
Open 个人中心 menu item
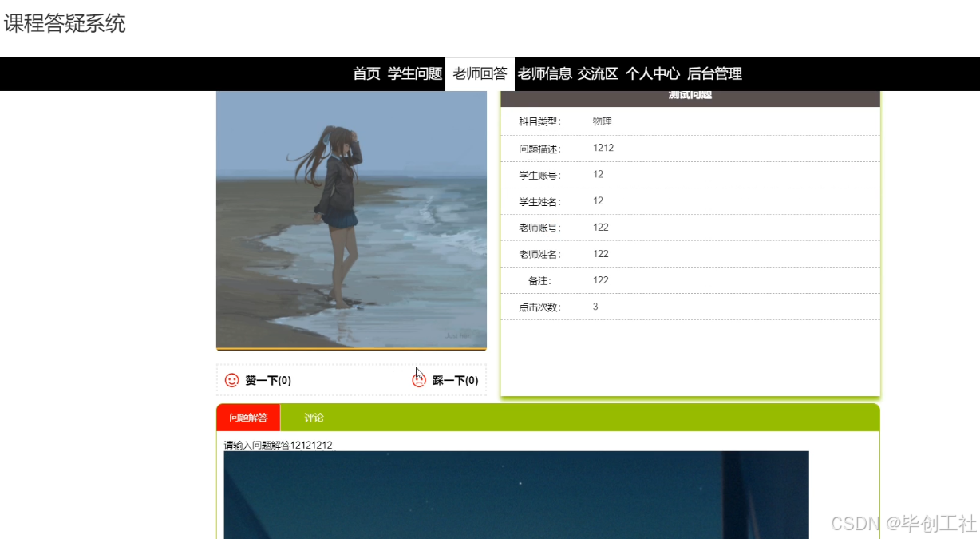653,74
